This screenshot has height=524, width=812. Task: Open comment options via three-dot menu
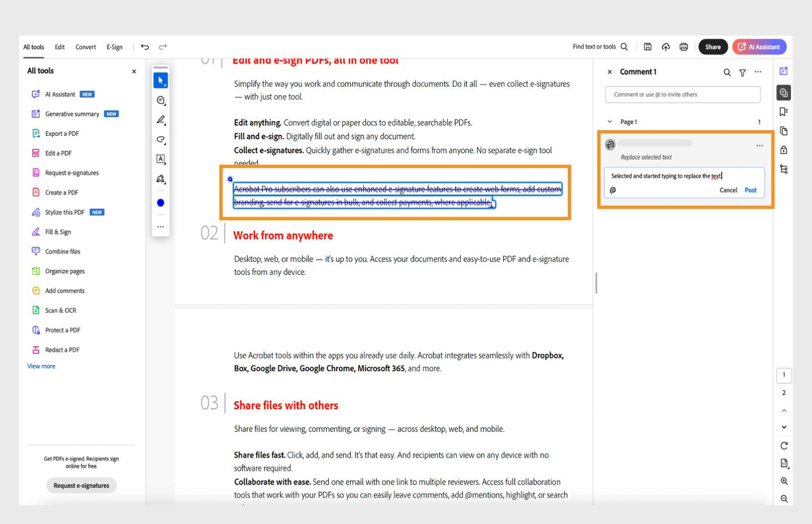(760, 145)
